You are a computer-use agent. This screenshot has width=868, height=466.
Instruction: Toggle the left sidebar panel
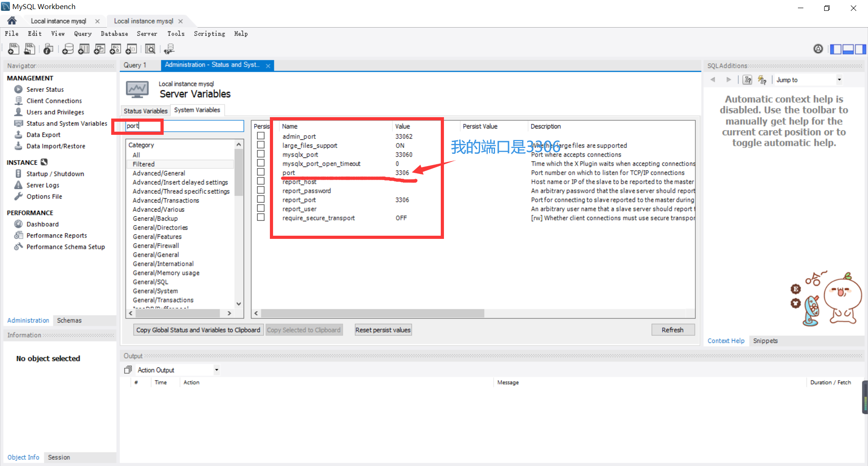[x=836, y=49]
